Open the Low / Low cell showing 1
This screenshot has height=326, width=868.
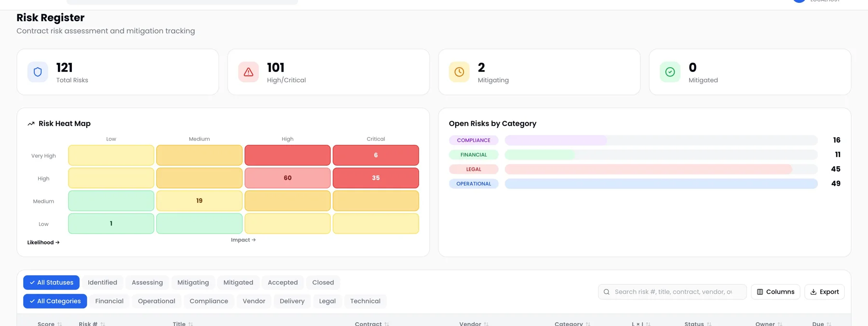[111, 223]
